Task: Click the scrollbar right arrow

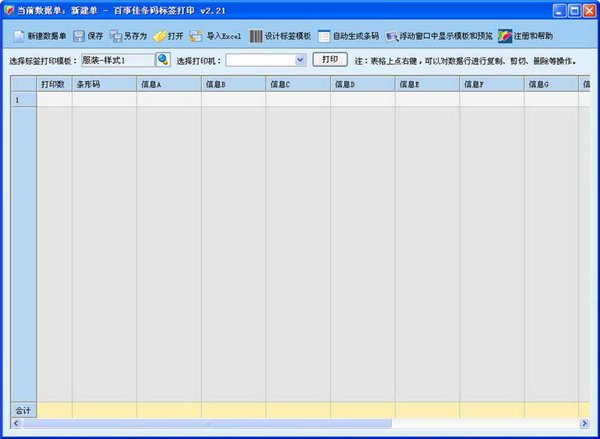Action: [x=584, y=423]
